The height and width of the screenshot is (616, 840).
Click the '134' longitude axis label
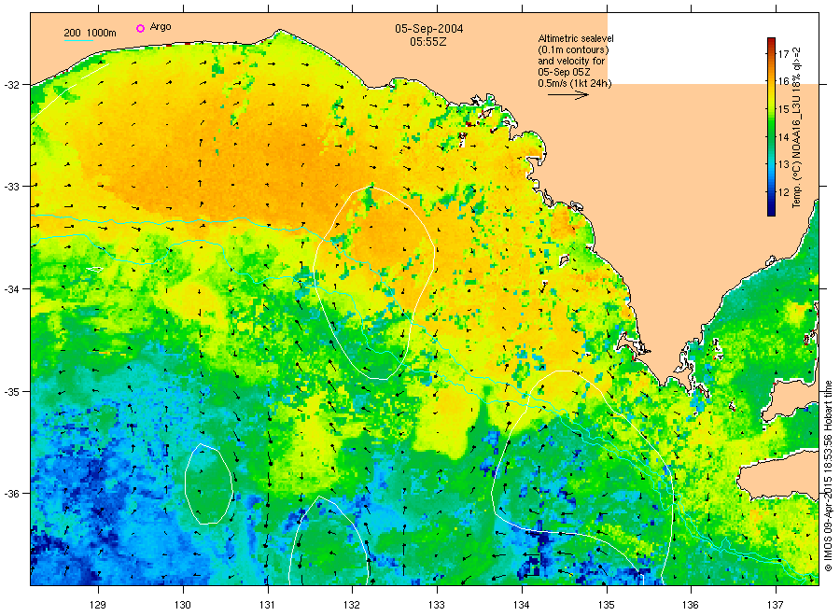tap(521, 606)
